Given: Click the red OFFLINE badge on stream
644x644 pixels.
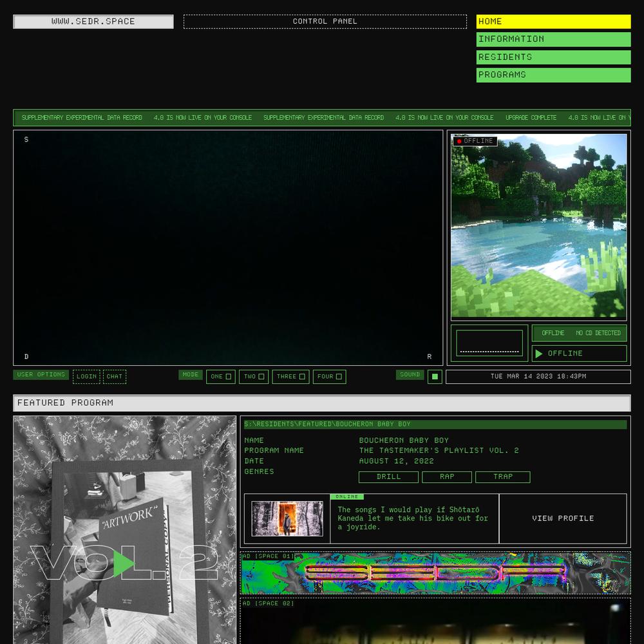Looking at the screenshot, I should pos(475,141).
